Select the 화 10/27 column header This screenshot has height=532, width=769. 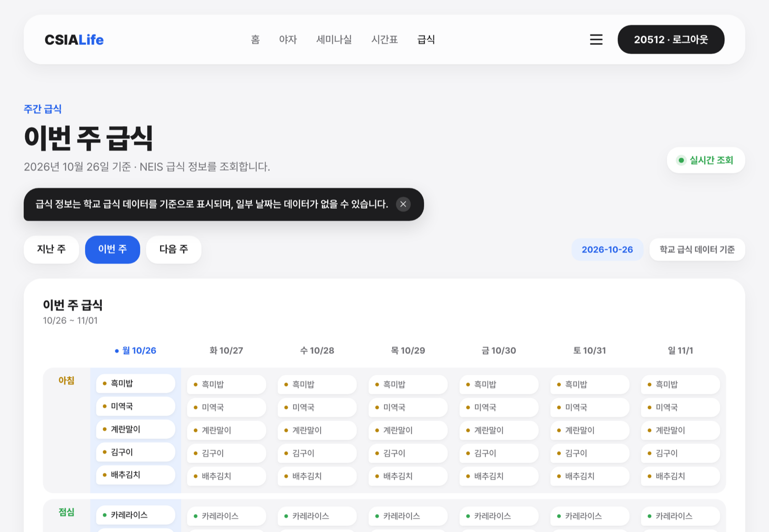[226, 350]
